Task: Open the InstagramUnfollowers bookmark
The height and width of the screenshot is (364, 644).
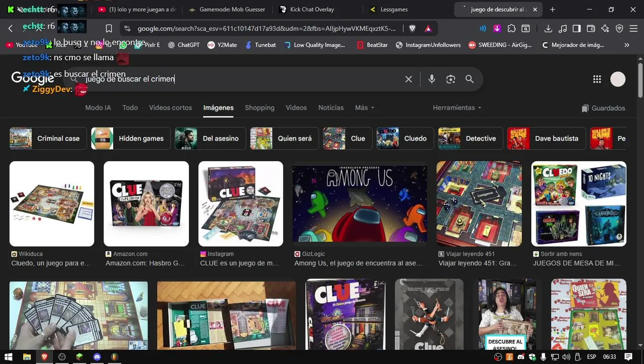Action: pyautogui.click(x=428, y=45)
